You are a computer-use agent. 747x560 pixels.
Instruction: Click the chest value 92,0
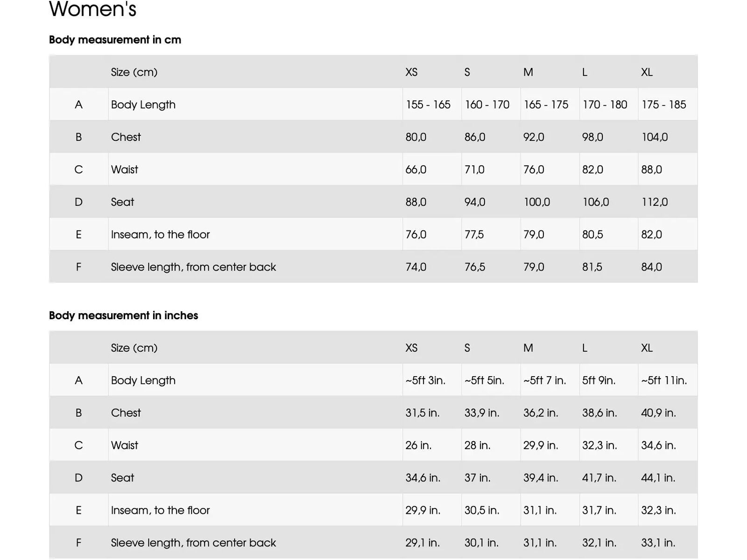(534, 137)
